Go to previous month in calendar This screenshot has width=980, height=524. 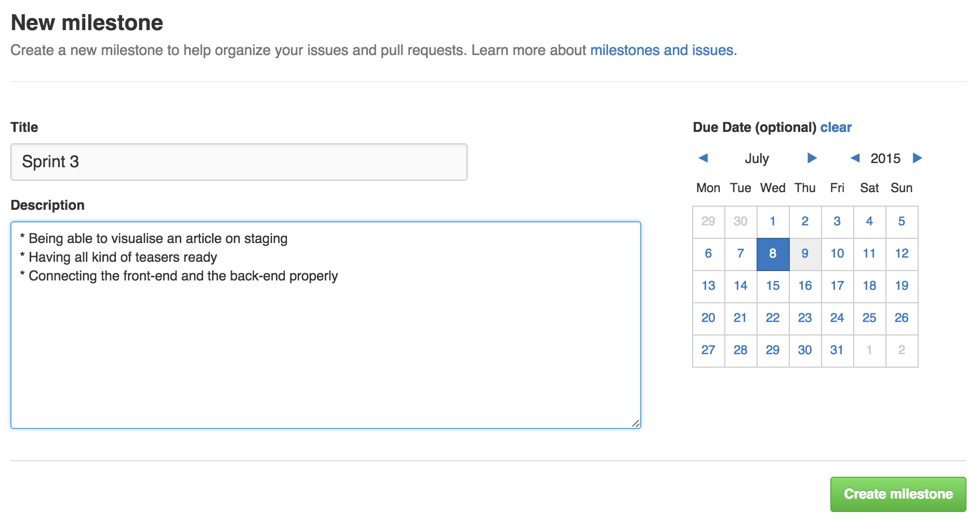click(x=704, y=158)
